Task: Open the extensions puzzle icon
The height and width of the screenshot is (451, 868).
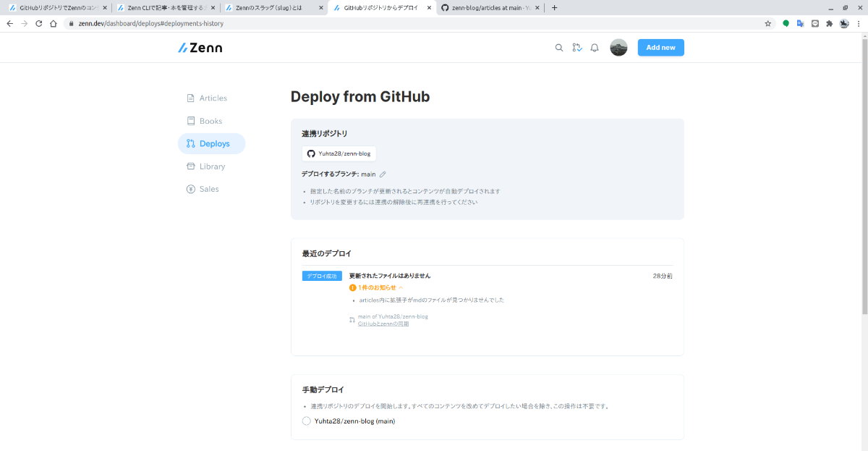Action: [830, 23]
